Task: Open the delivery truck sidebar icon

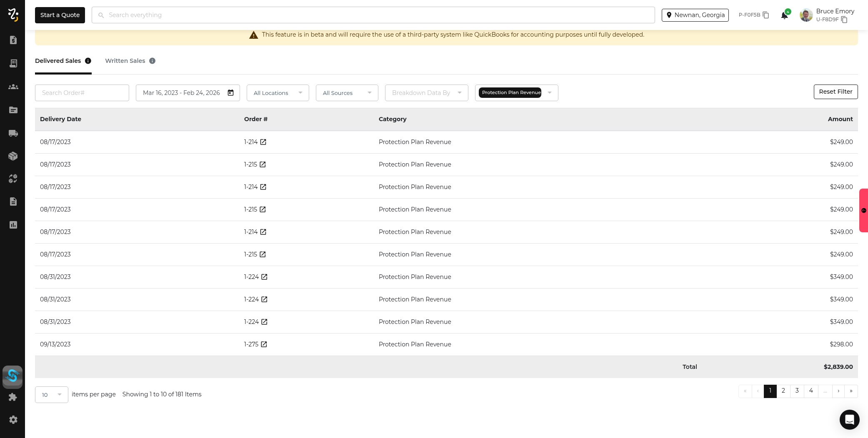Action: (13, 133)
